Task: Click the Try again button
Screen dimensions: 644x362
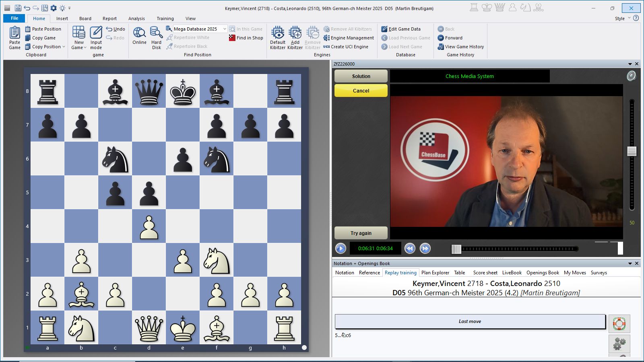Action: click(x=361, y=233)
